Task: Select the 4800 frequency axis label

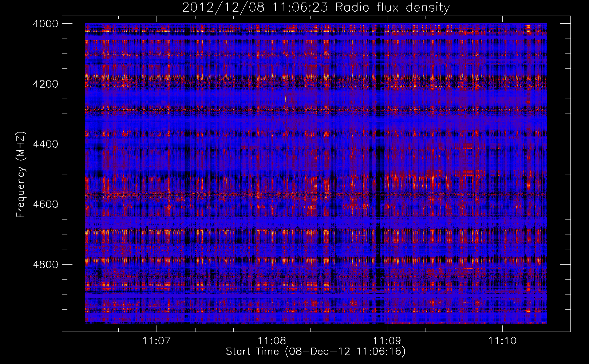Action: (x=46, y=264)
